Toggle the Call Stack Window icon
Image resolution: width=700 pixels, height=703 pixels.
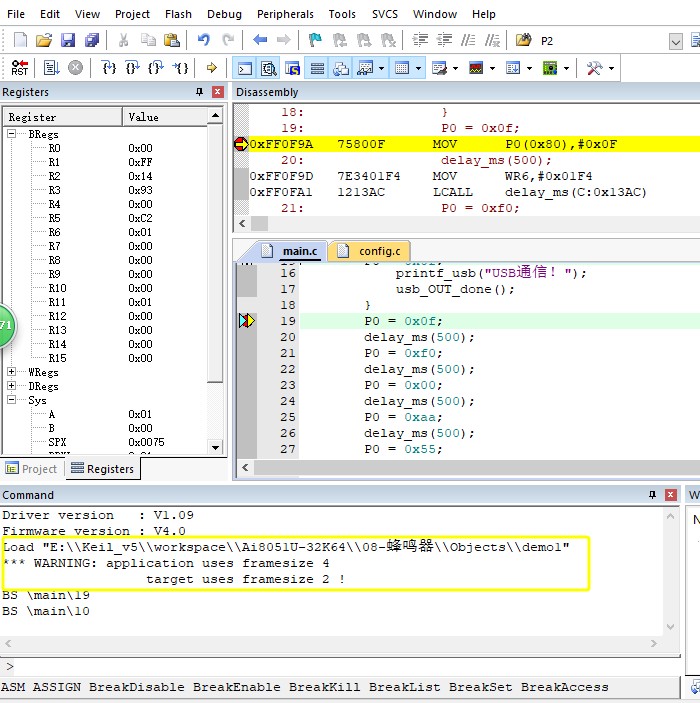[x=341, y=68]
